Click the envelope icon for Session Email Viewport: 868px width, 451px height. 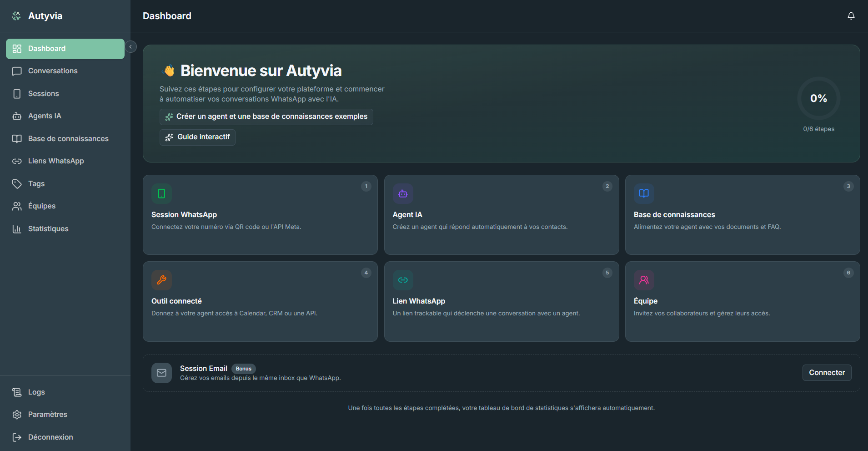point(161,373)
